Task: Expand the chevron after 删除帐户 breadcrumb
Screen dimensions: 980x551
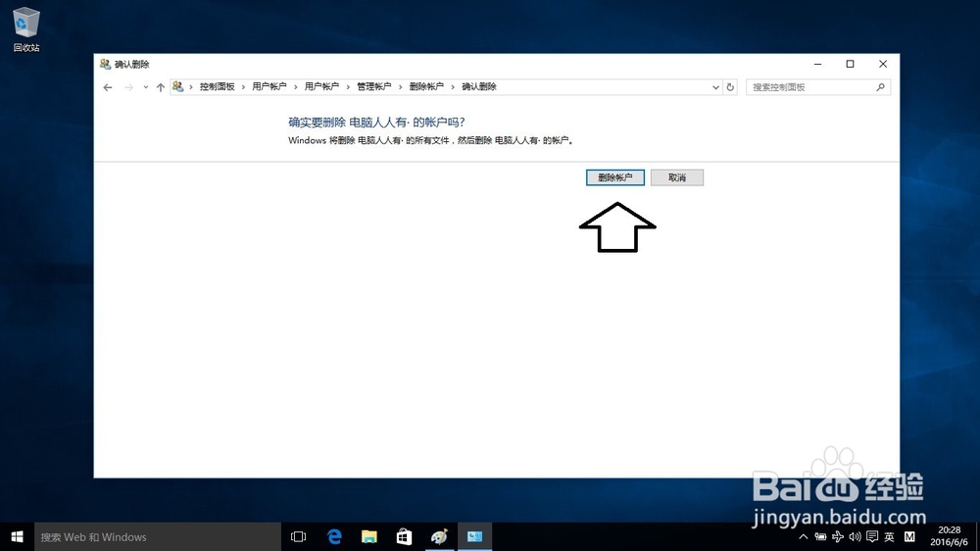Action: coord(453,87)
